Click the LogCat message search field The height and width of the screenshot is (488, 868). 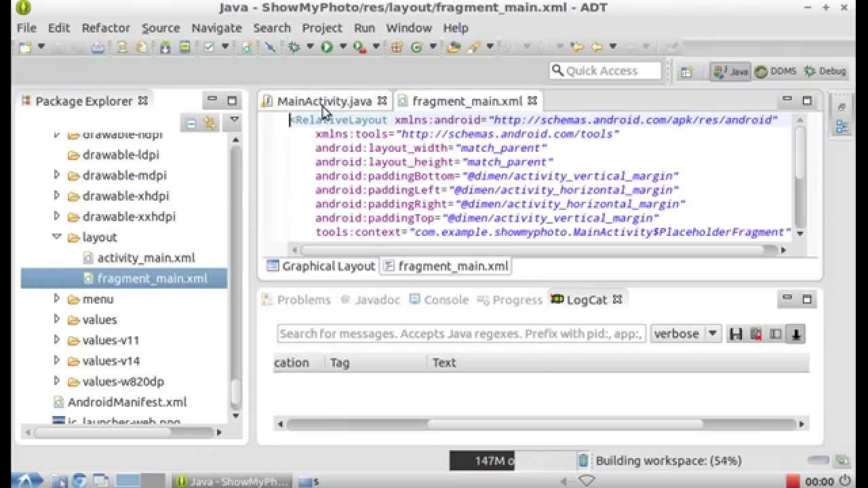(x=461, y=333)
